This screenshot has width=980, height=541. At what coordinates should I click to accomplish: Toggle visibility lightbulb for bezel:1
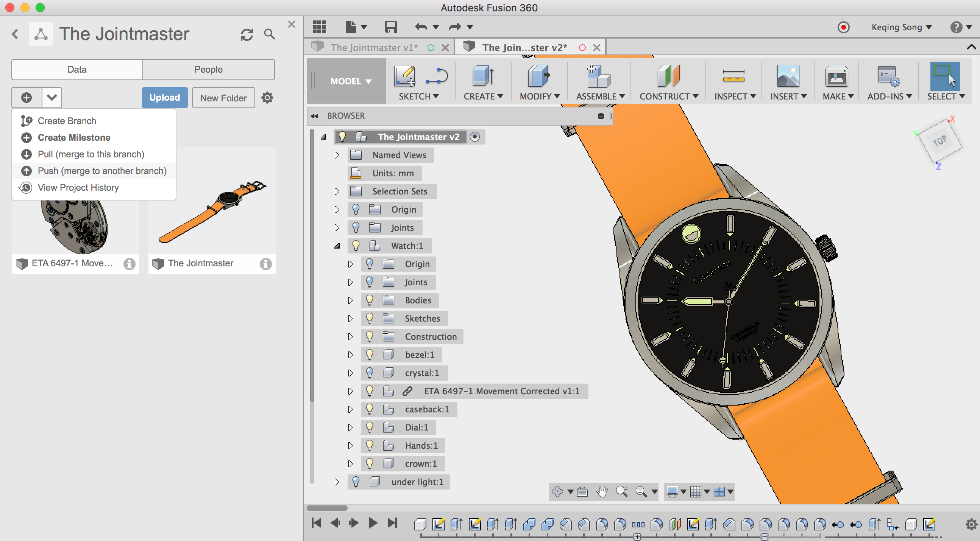coord(369,355)
